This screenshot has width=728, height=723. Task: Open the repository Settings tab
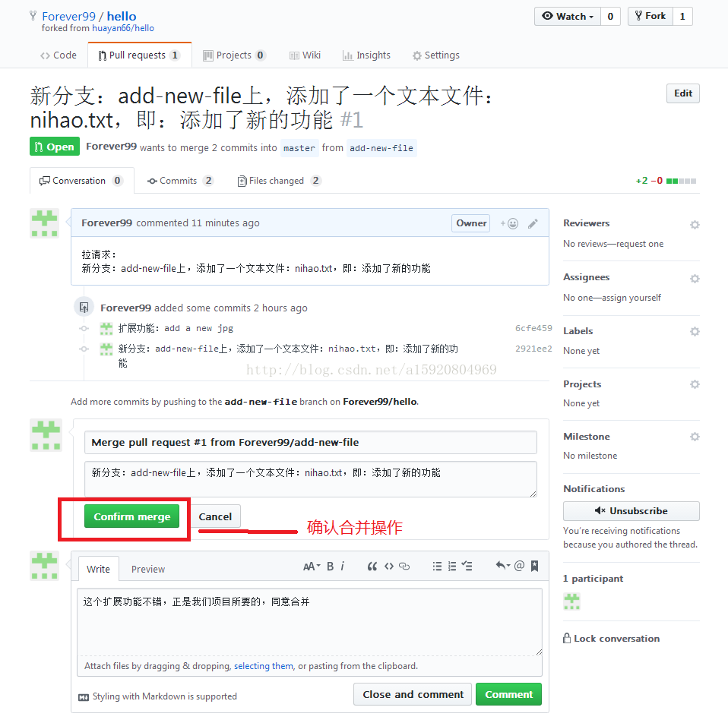click(x=436, y=55)
